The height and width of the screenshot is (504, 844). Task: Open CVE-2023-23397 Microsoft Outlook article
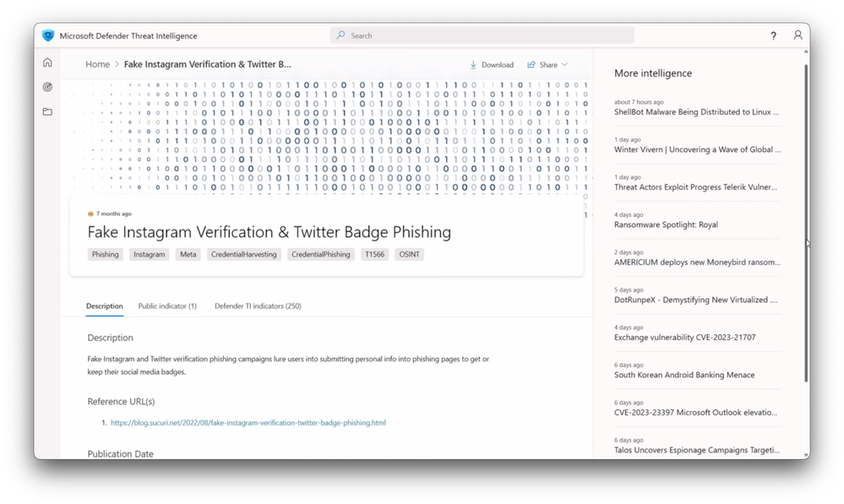[x=695, y=413]
